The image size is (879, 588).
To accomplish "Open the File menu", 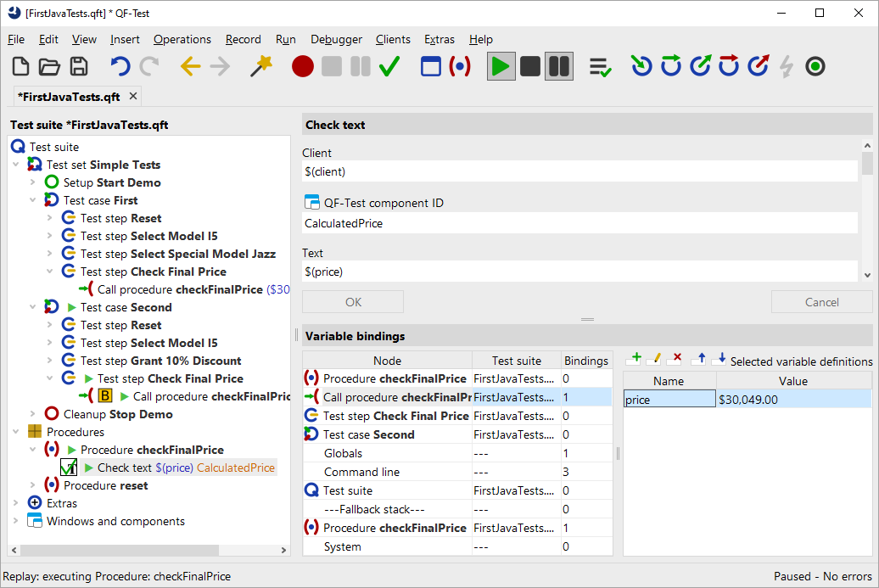I will (x=15, y=39).
